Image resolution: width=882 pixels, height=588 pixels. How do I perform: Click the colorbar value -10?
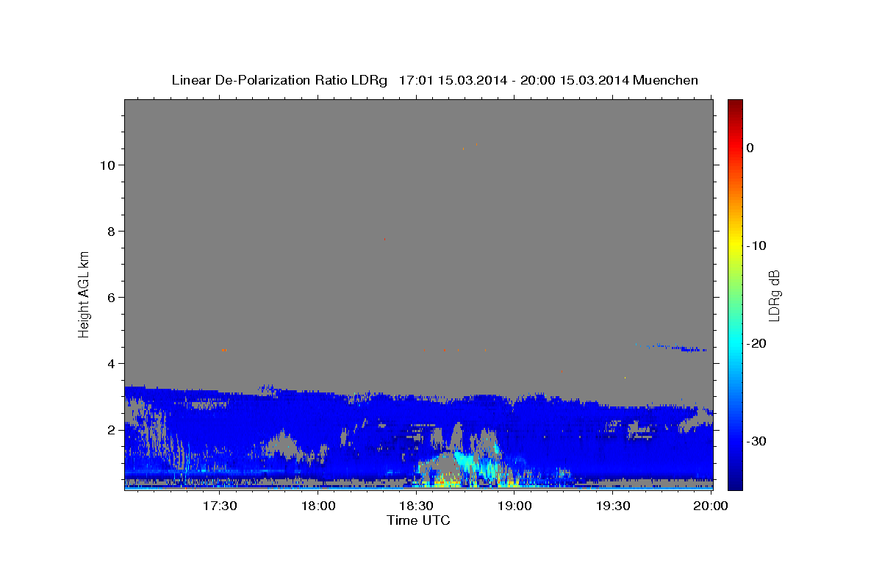[757, 245]
